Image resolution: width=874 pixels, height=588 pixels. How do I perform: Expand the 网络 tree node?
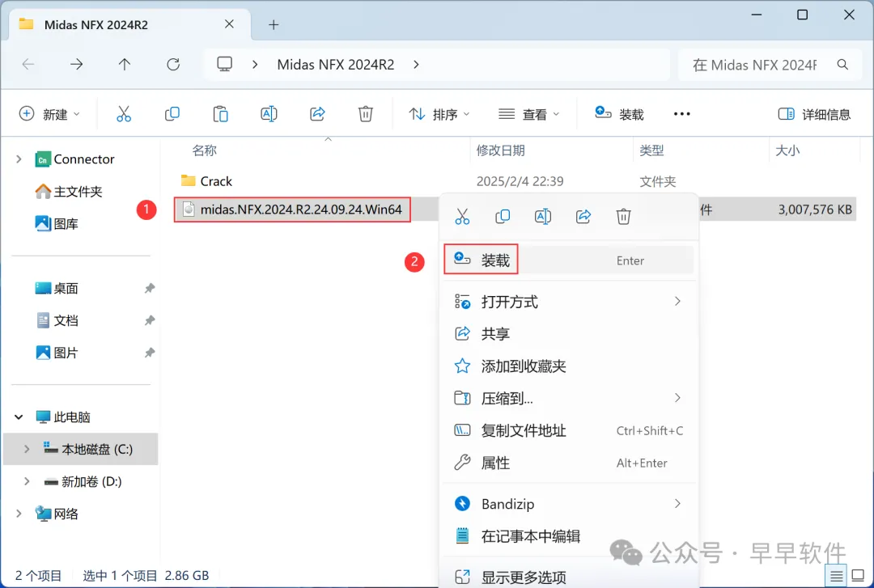pyautogui.click(x=19, y=514)
